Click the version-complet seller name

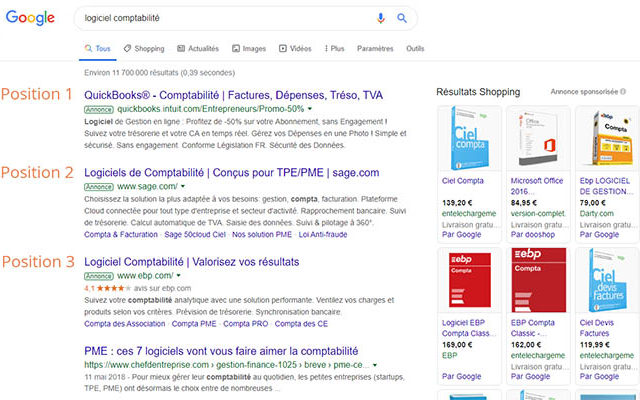tap(538, 213)
